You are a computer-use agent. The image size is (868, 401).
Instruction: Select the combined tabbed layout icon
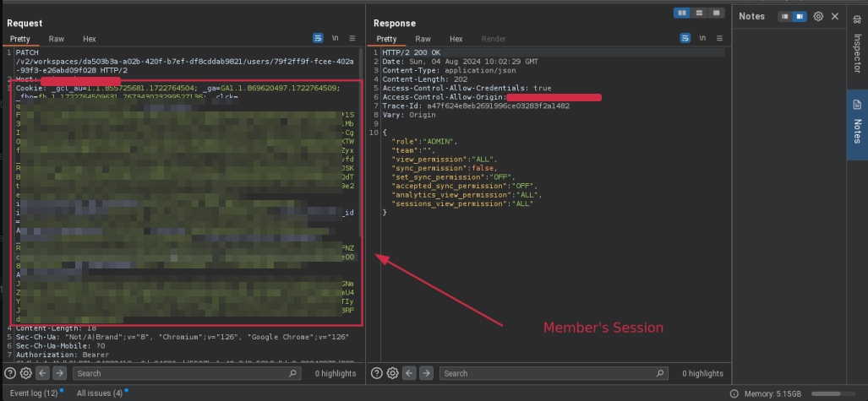pos(717,13)
